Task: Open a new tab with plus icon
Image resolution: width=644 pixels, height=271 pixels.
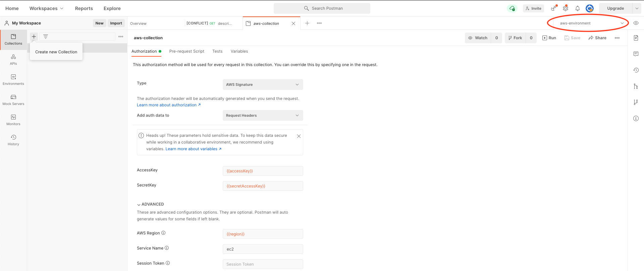Action: (307, 23)
